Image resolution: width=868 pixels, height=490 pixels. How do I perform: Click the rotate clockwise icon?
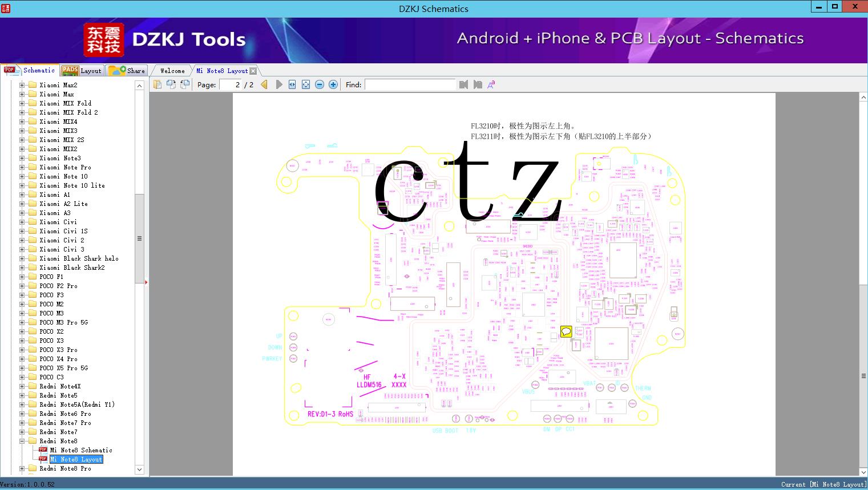pyautogui.click(x=185, y=84)
